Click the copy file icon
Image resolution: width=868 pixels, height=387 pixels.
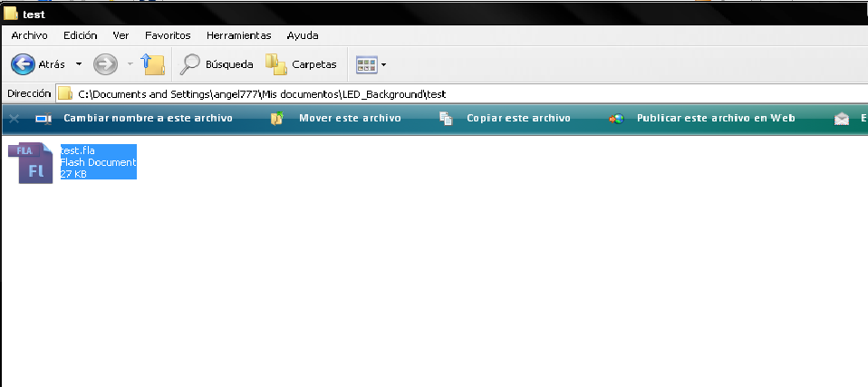coord(446,119)
